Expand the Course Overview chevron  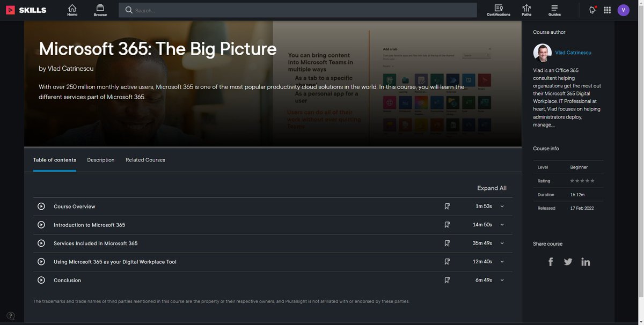point(502,206)
